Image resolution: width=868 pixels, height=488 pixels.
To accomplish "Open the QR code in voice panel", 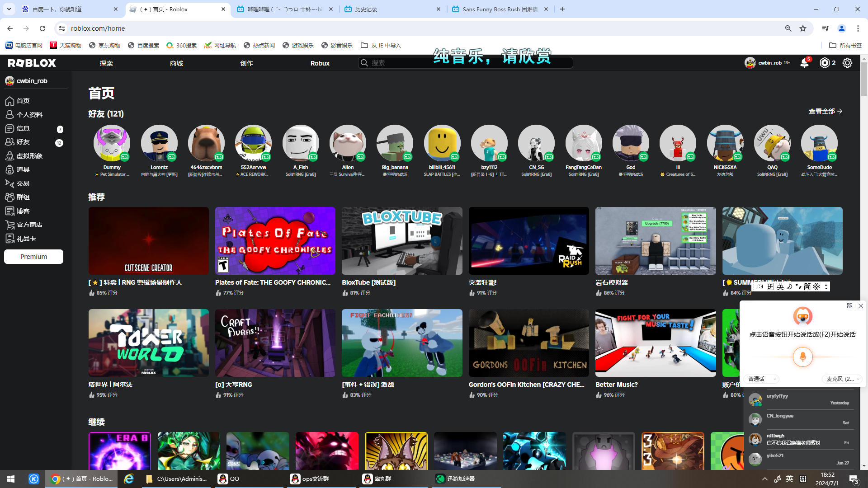I will 849,306.
